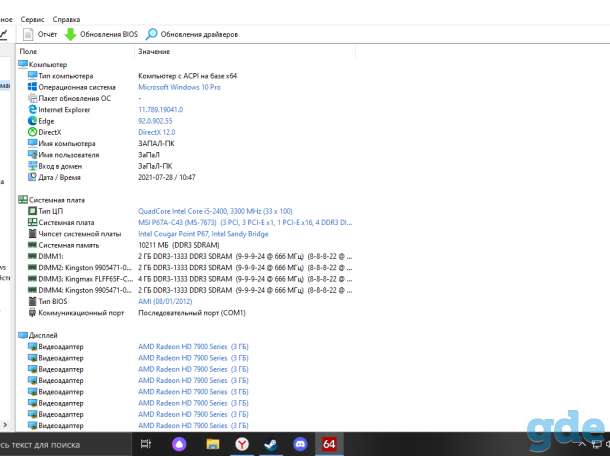
Task: Open the Справка menu
Action: (67, 19)
